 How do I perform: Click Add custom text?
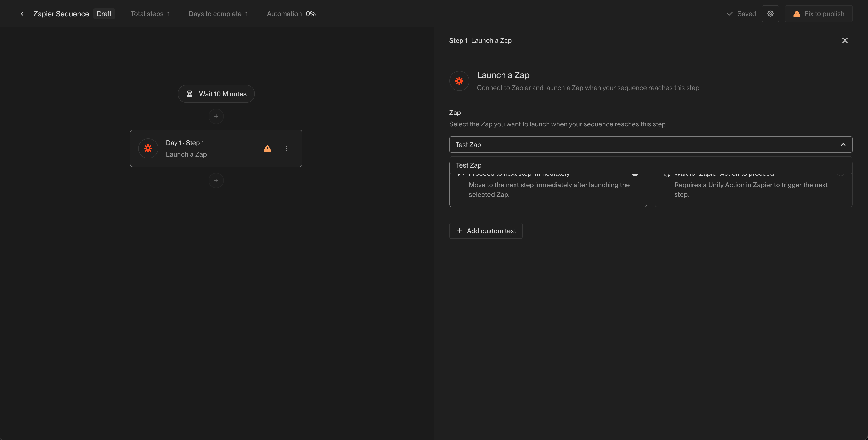click(x=485, y=231)
